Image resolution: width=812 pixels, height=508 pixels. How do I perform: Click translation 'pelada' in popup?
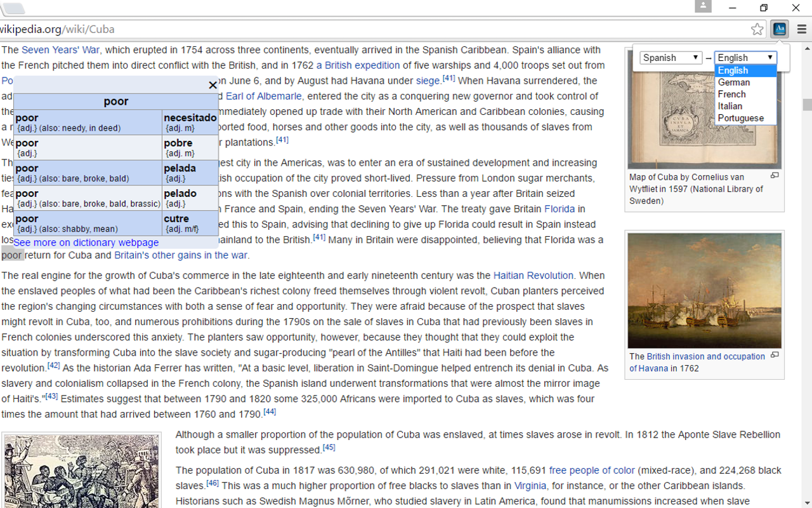(x=180, y=168)
